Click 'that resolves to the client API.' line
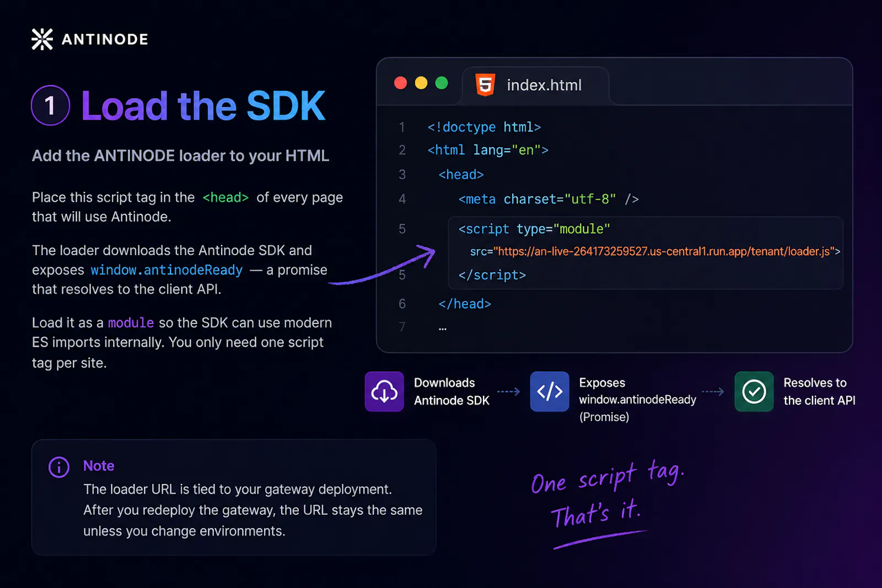This screenshot has height=588, width=882. (x=126, y=290)
